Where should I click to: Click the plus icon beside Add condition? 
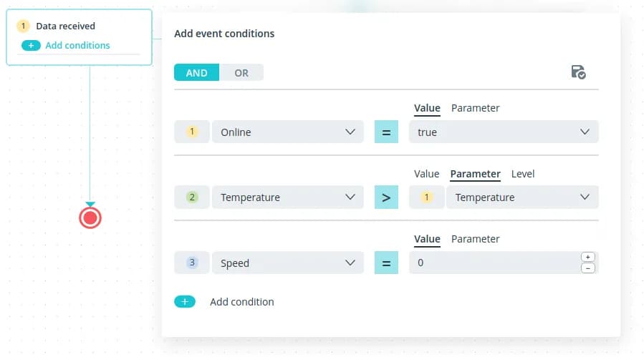click(x=184, y=302)
